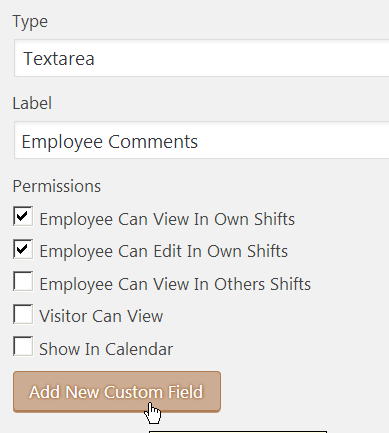Open the Type dropdown showing Textarea
389x433 pixels.
(x=201, y=58)
